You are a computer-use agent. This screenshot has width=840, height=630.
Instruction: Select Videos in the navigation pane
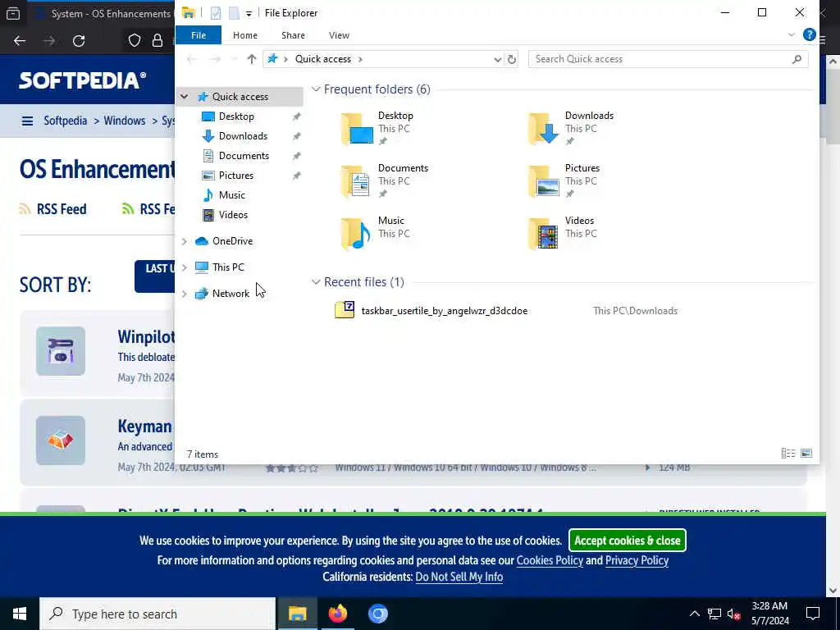pyautogui.click(x=233, y=215)
